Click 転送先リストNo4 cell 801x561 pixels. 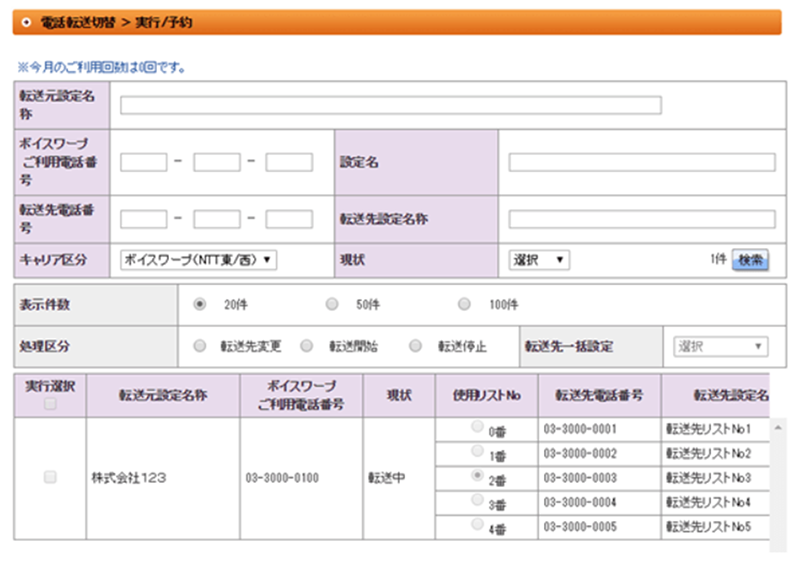pyautogui.click(x=715, y=503)
